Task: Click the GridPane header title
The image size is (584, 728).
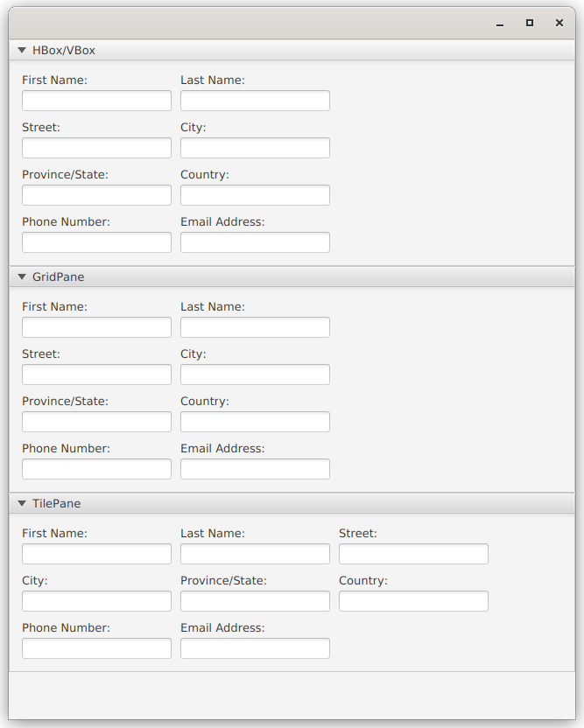Action: (58, 276)
